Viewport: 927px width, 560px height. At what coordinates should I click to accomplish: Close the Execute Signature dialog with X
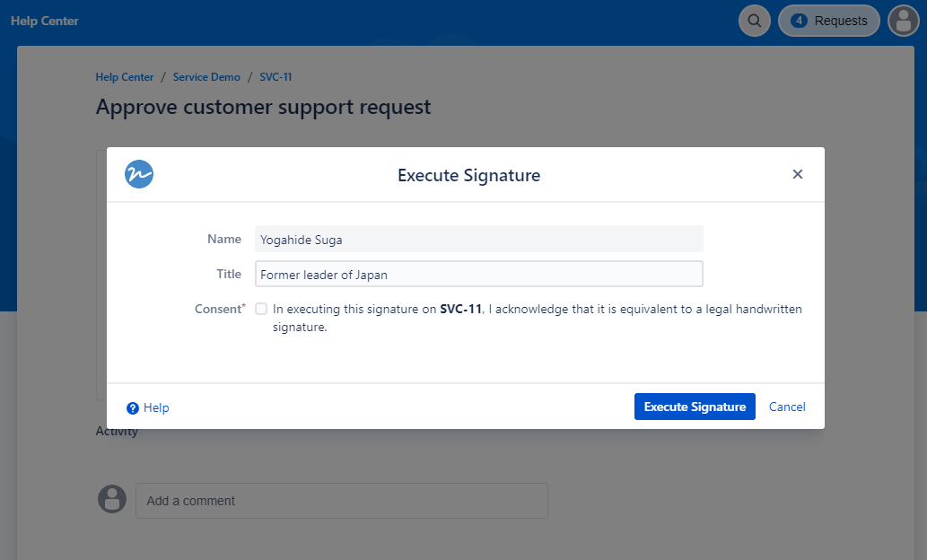[797, 174]
